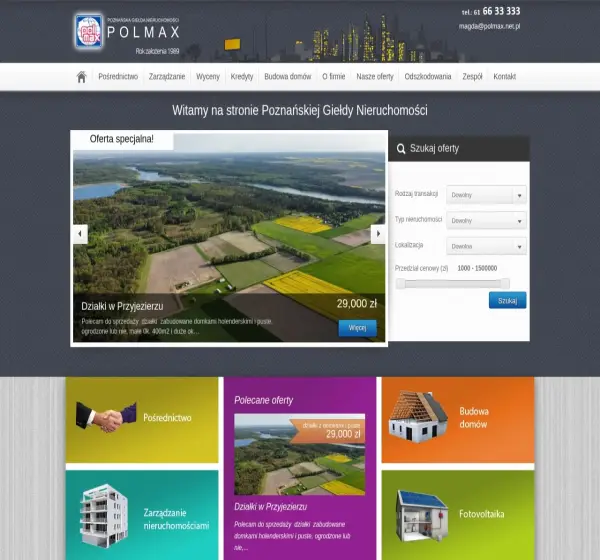Click the Szukaj search button
600x560 pixels.
[x=507, y=300]
